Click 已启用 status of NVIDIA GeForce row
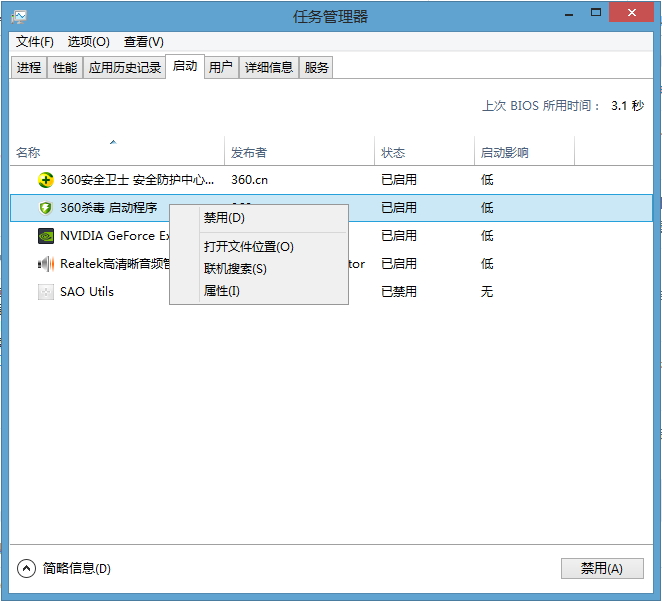This screenshot has width=662, height=602. (x=399, y=236)
